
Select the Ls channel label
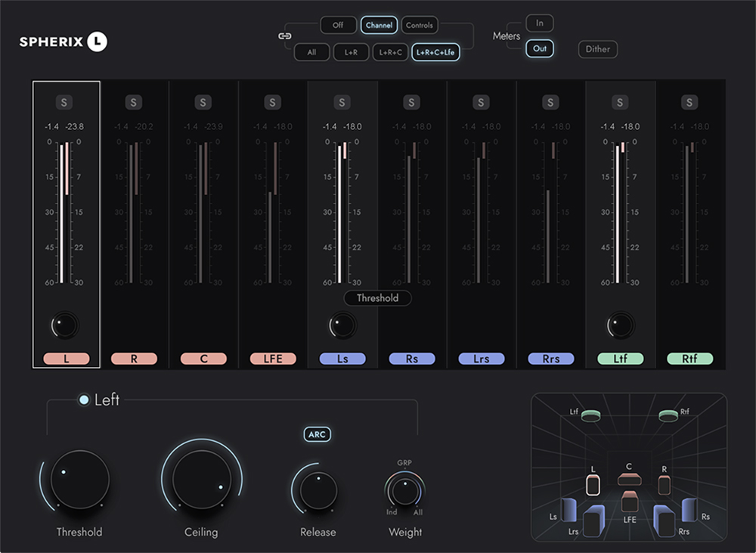[x=342, y=359]
